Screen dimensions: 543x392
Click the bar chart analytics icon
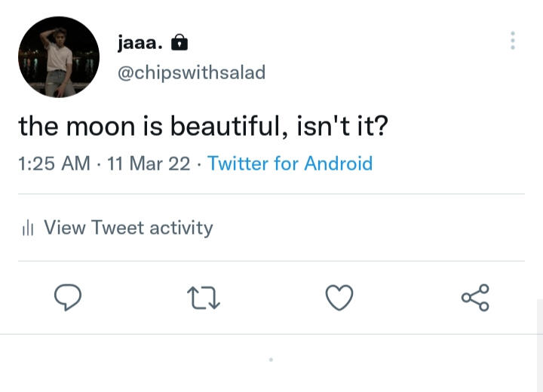(29, 228)
